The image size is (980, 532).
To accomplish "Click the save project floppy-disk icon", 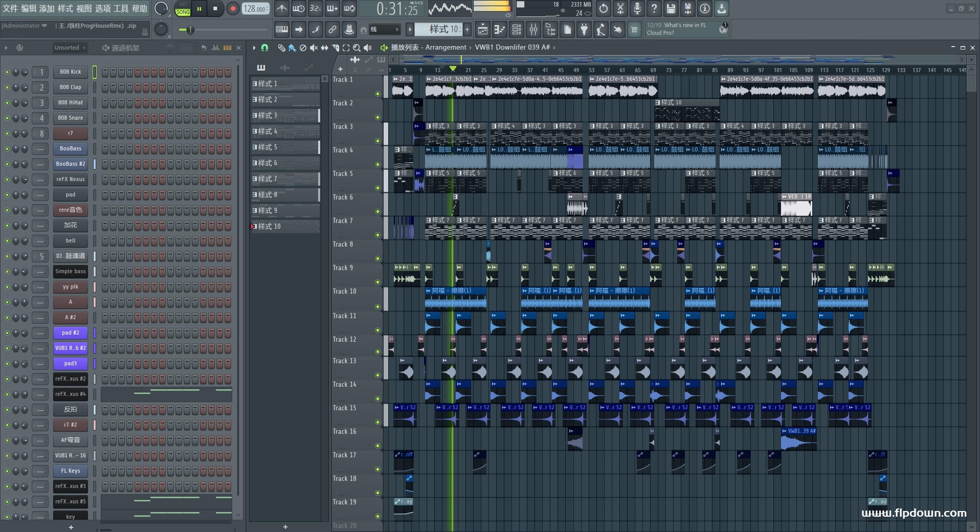I will pos(671,9).
